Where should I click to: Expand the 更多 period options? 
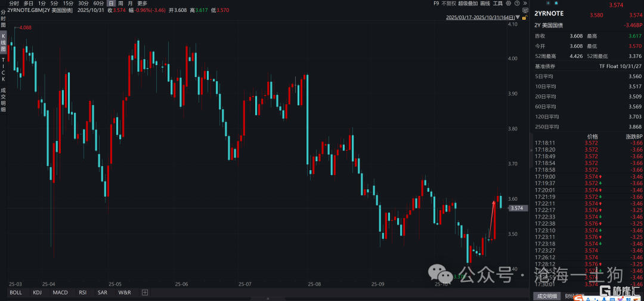click(142, 3)
